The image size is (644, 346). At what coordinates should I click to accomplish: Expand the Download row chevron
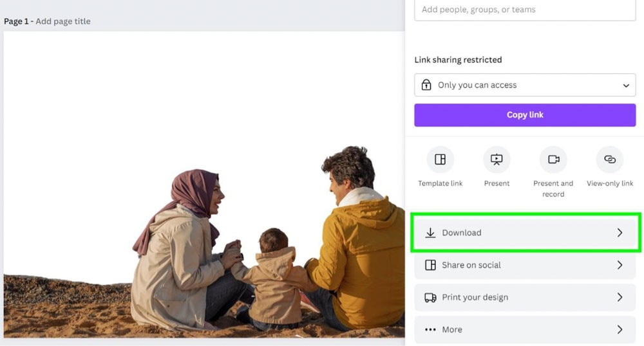click(620, 232)
